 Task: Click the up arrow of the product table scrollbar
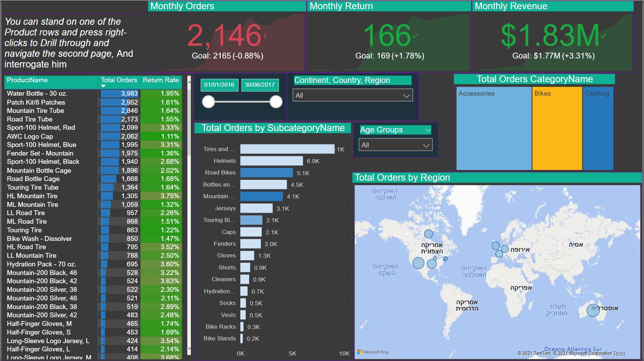point(189,81)
